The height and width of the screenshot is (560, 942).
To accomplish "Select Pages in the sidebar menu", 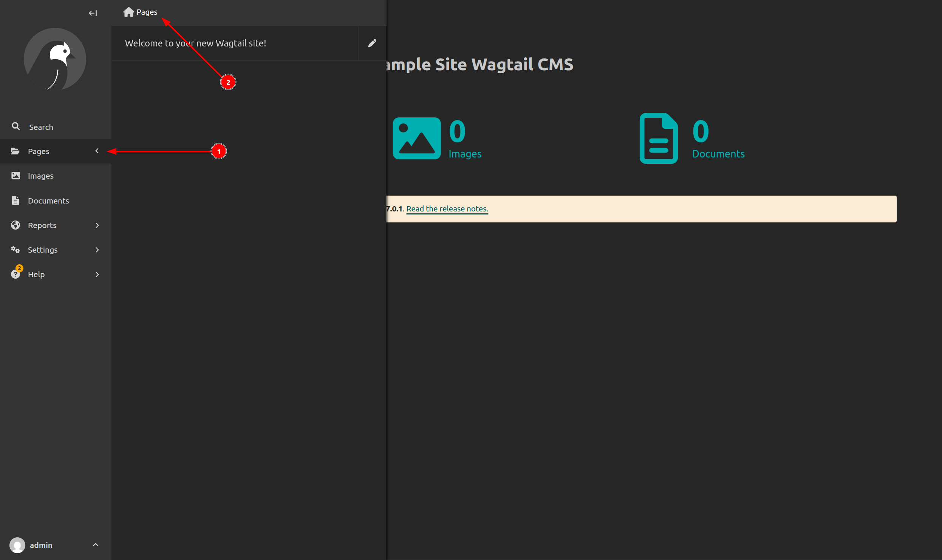I will [x=56, y=151].
